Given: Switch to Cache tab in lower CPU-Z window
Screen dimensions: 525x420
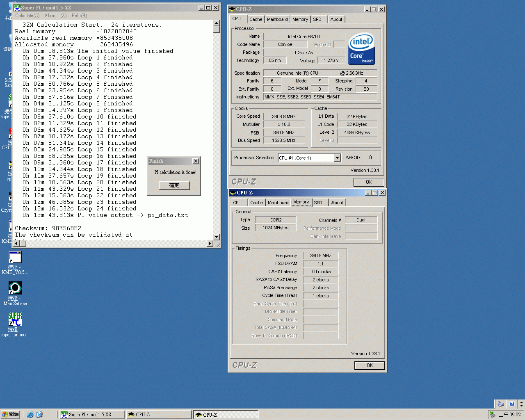Looking at the screenshot, I should click(257, 203).
